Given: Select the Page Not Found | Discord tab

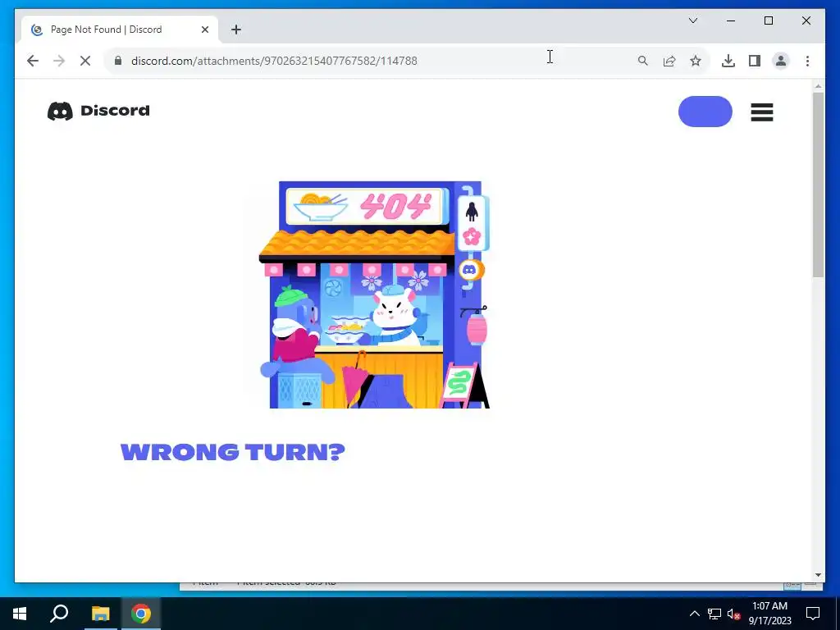Looking at the screenshot, I should (120, 30).
